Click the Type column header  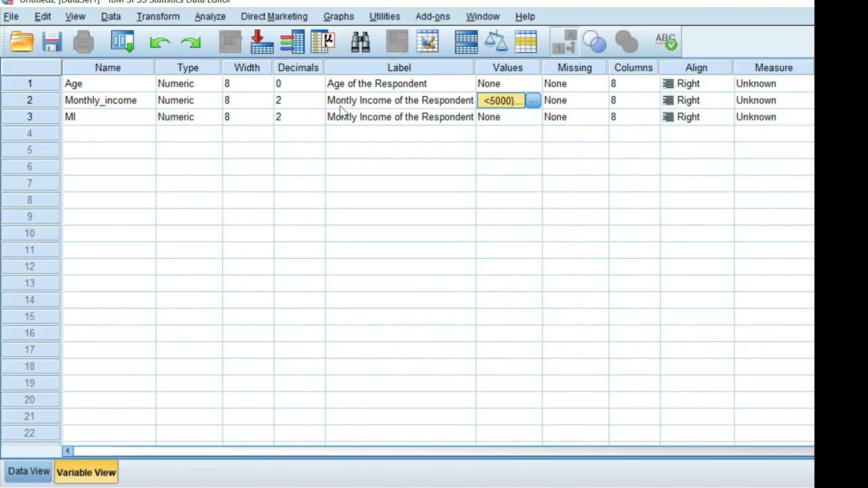pos(188,67)
